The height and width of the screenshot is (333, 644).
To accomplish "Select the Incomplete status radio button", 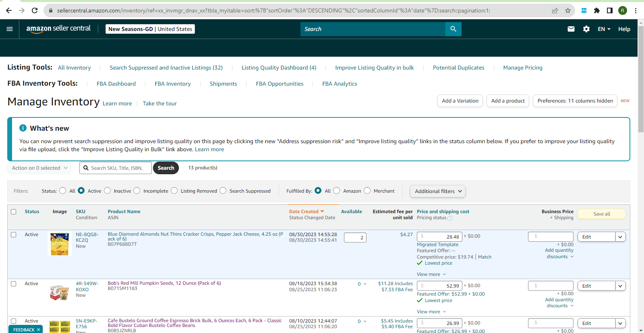I will coord(137,191).
